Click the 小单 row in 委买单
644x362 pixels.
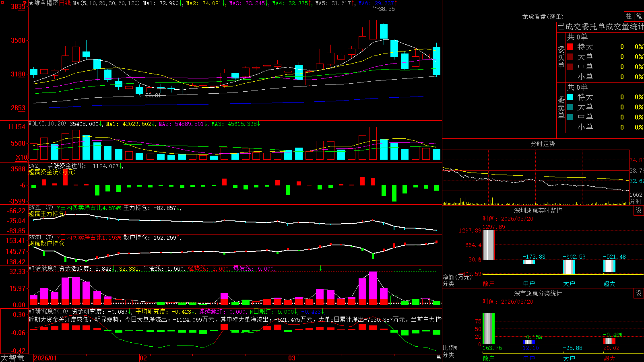click(605, 77)
